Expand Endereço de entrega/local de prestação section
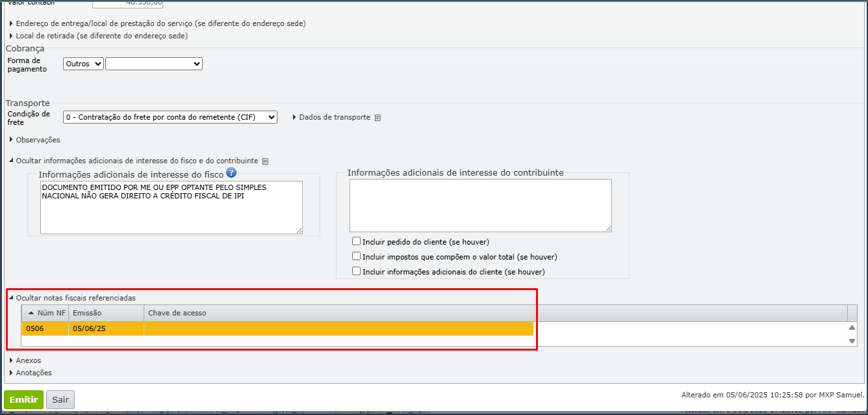 tap(158, 23)
